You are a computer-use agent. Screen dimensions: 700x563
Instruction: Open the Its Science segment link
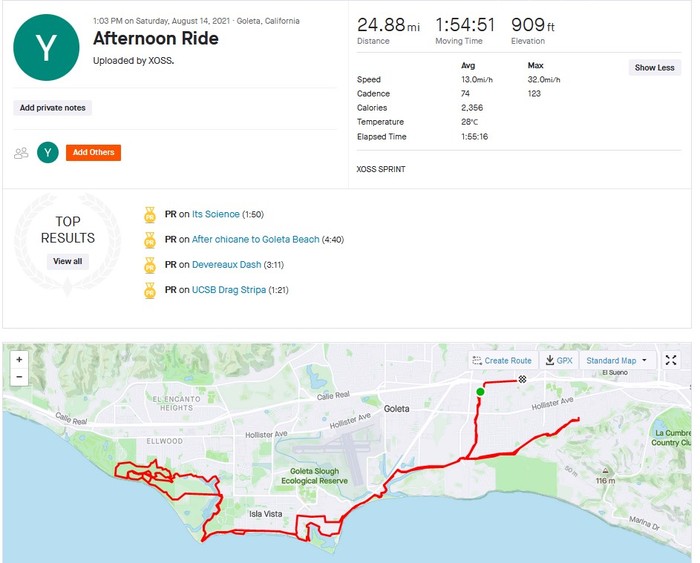point(214,214)
